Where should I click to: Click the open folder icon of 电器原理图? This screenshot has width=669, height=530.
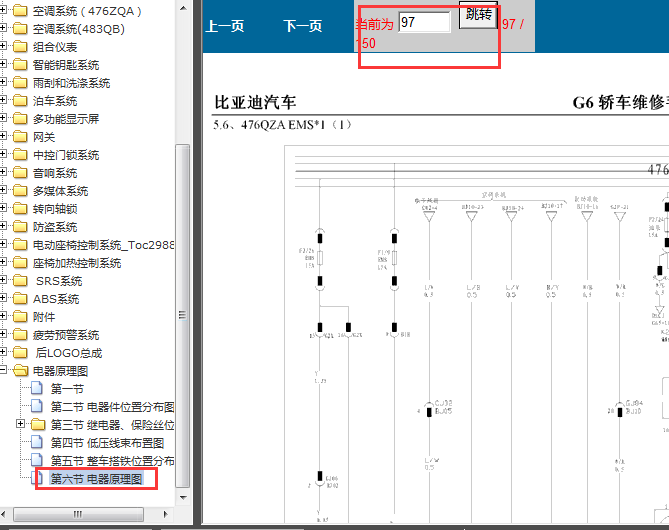pos(20,370)
